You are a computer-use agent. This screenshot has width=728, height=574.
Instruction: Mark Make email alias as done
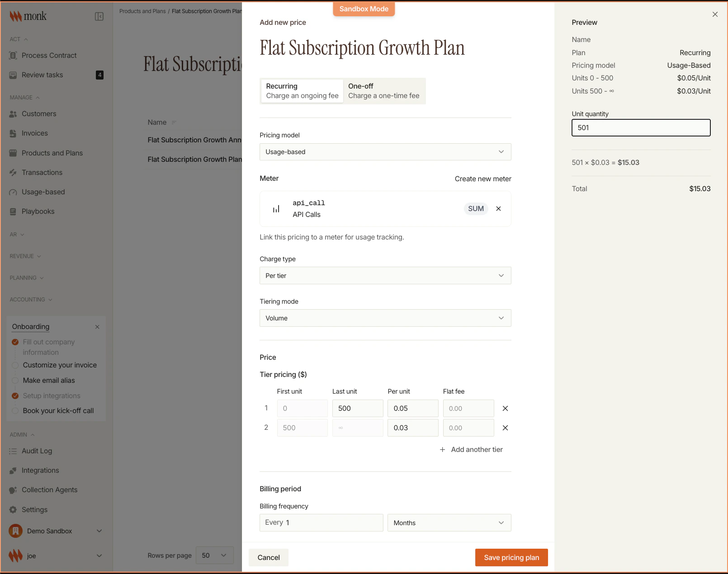point(15,380)
